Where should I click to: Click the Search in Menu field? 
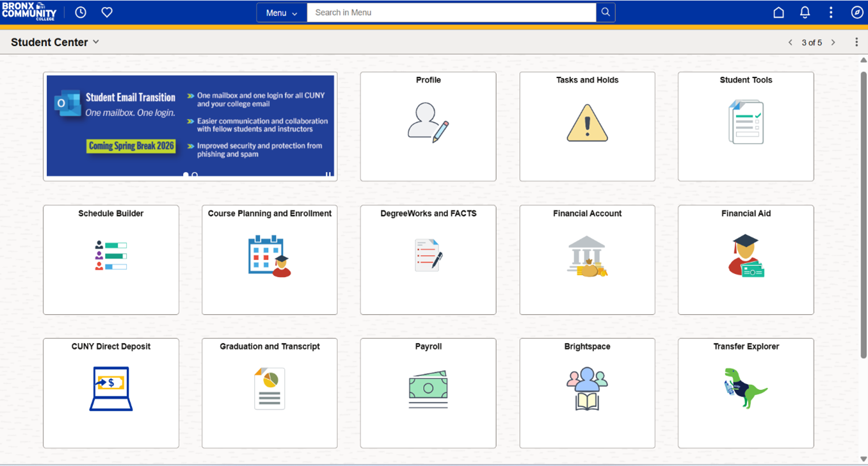pos(451,12)
